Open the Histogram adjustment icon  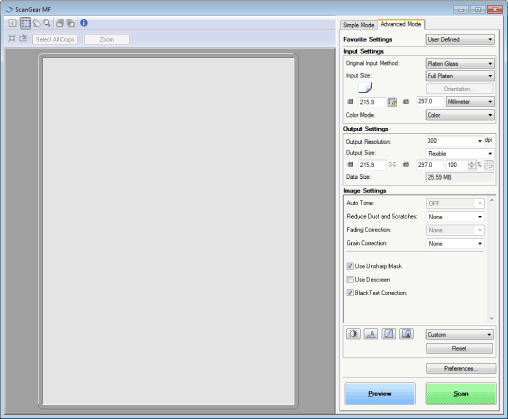pyautogui.click(x=371, y=334)
